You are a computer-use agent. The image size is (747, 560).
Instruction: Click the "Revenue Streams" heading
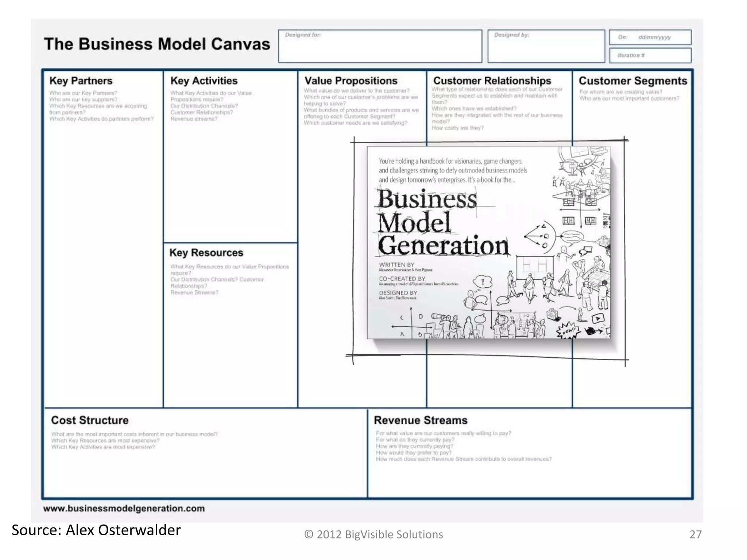(x=421, y=420)
